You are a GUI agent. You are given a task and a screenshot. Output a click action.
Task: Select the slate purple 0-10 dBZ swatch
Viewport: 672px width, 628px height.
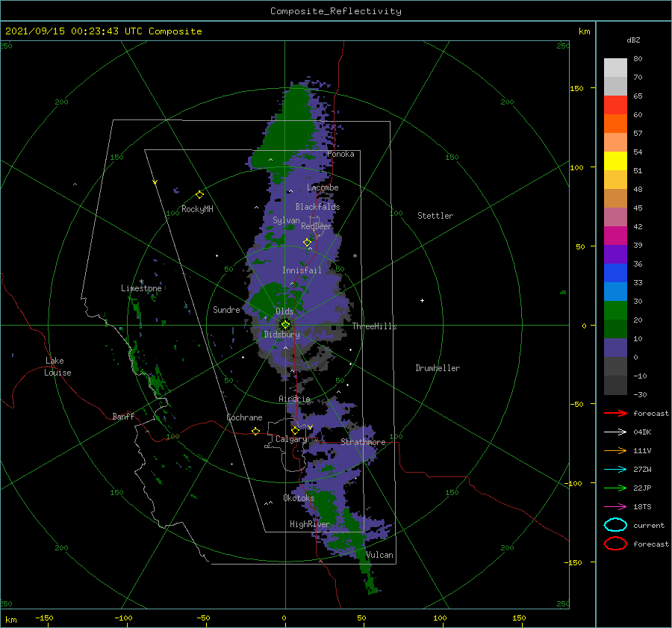(615, 347)
